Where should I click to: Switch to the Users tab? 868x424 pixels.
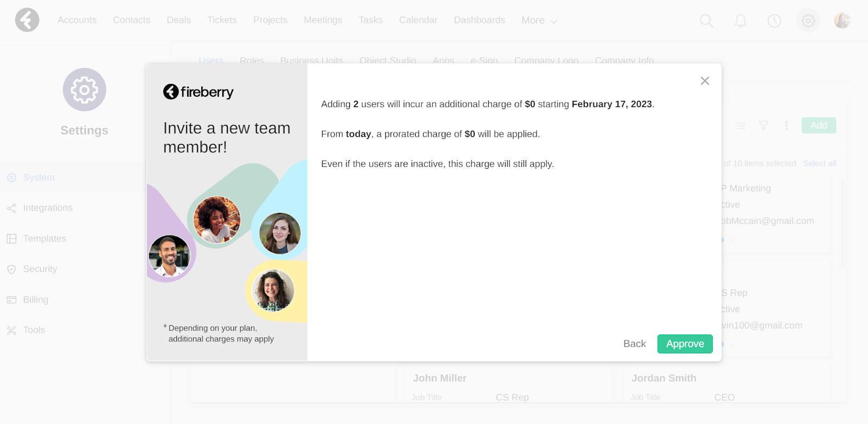click(211, 60)
